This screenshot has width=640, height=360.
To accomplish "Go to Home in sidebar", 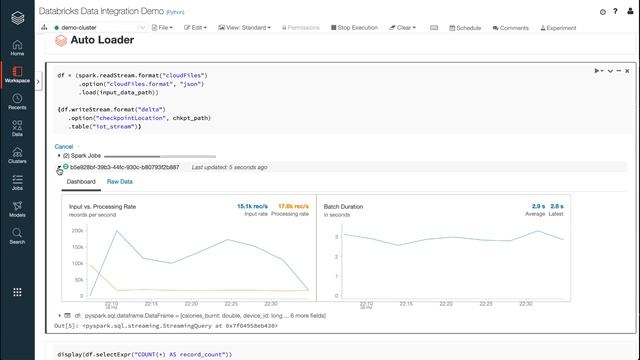I will click(x=17, y=48).
